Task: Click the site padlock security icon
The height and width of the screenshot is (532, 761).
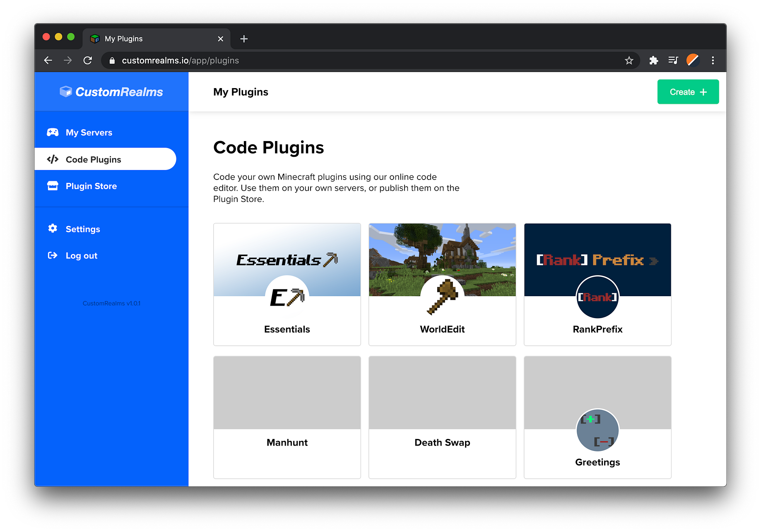Action: [112, 61]
